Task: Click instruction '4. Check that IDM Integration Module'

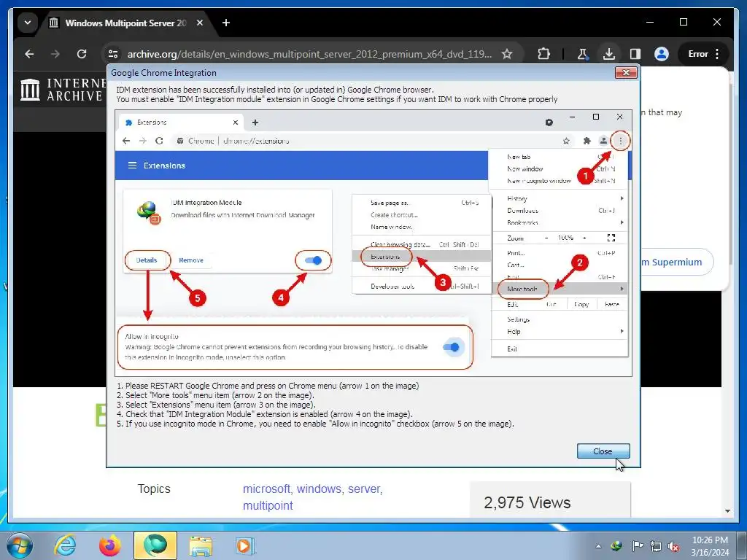Action: coord(264,414)
